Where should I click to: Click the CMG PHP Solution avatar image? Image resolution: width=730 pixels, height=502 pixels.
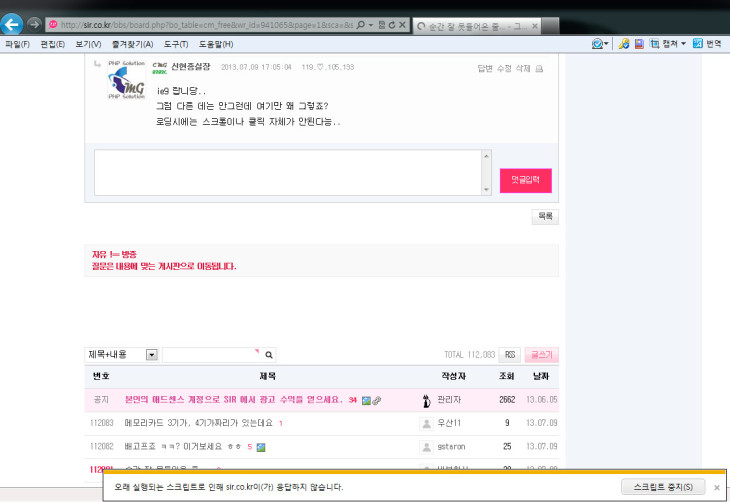[x=126, y=80]
